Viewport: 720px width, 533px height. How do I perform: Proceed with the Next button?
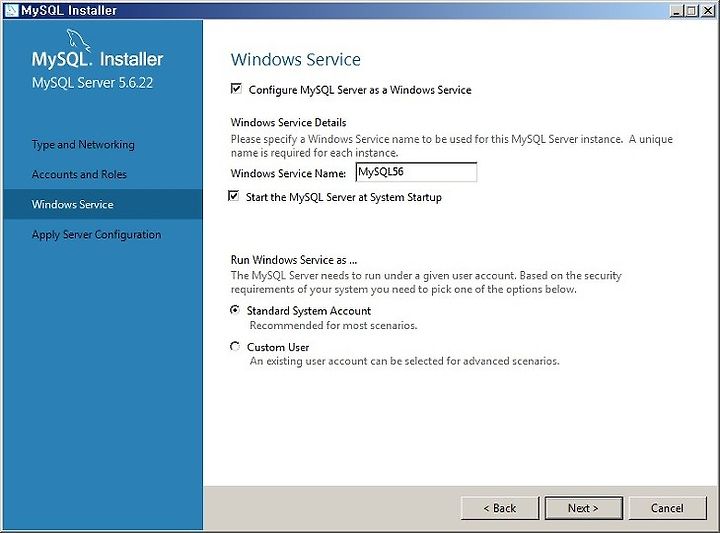pos(584,508)
